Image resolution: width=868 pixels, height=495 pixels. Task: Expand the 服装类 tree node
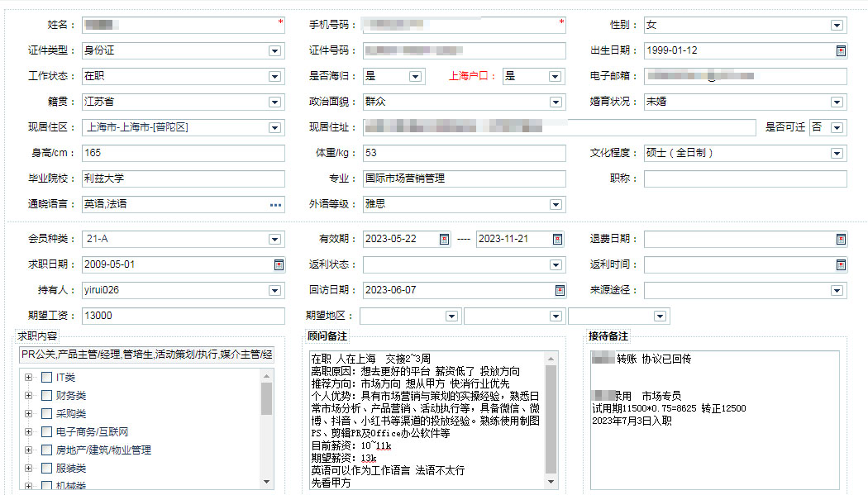(x=28, y=469)
